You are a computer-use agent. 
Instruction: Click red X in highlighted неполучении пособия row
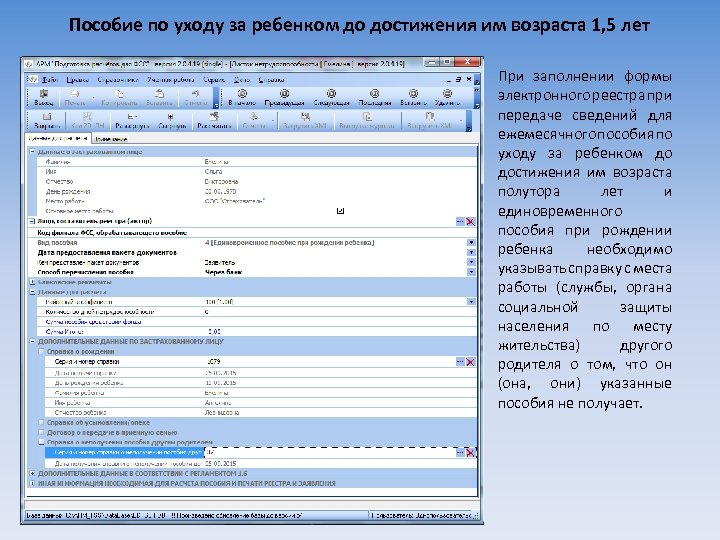[x=471, y=453]
